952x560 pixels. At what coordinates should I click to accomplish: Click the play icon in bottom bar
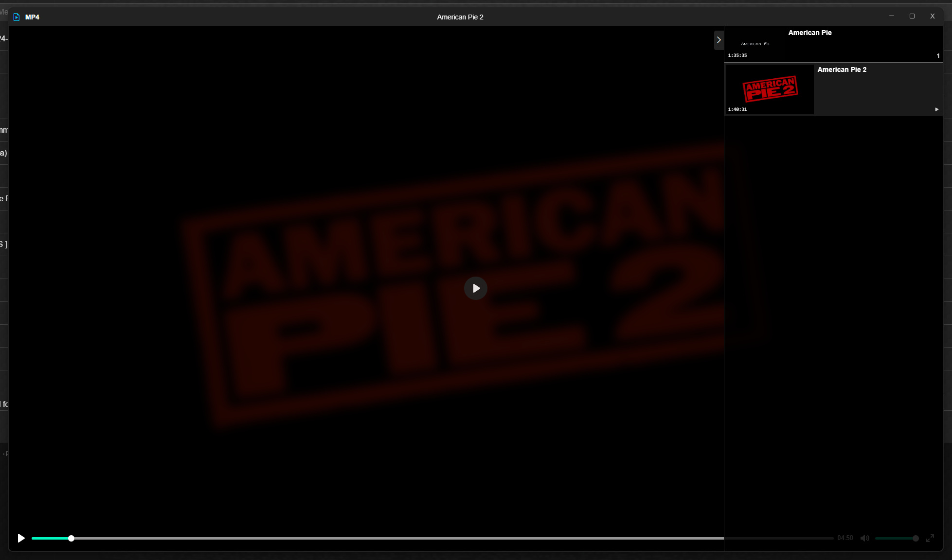click(21, 538)
